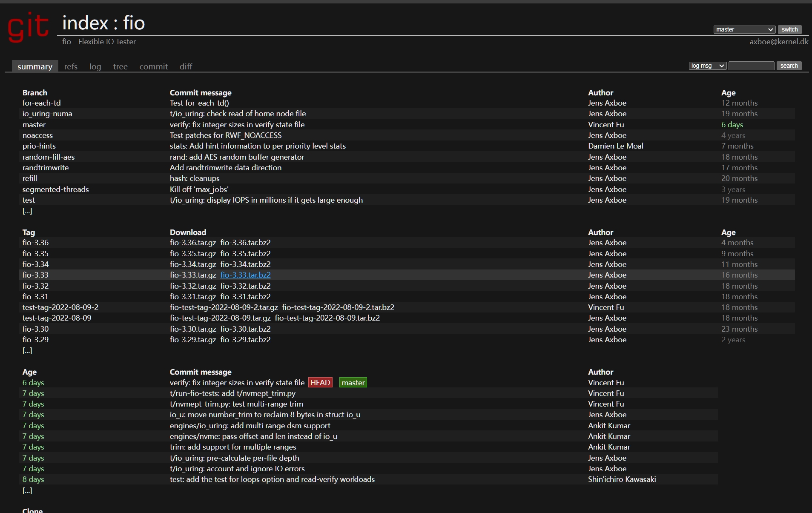The height and width of the screenshot is (513, 812).
Task: Open the io_uring-numa branch
Action: click(x=47, y=114)
